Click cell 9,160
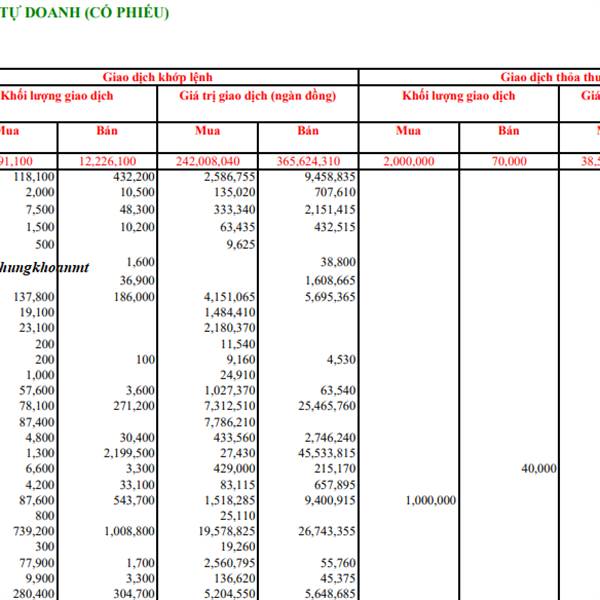Screen dimensions: 600x600 pyautogui.click(x=241, y=360)
